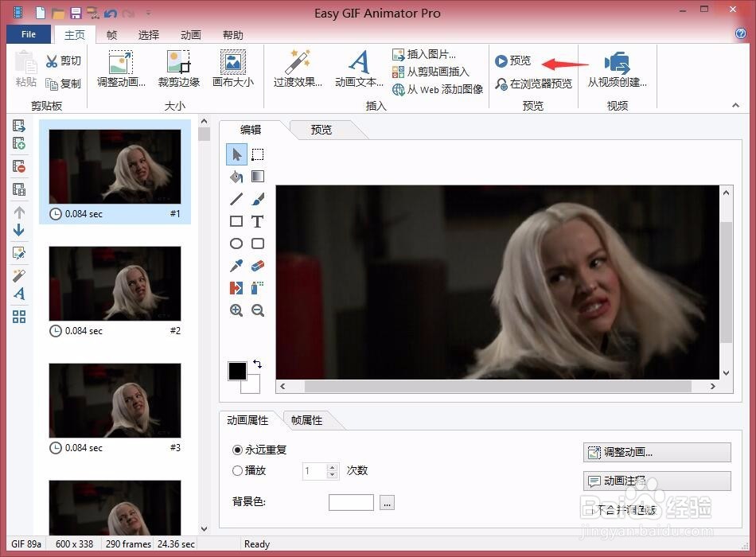This screenshot has width=756, height=557.
Task: Click the 调整动画 adjust animation button
Action: click(x=656, y=452)
